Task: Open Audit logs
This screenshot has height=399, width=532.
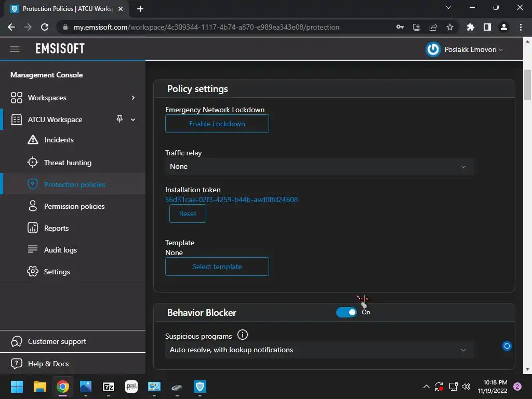Action: tap(73, 250)
